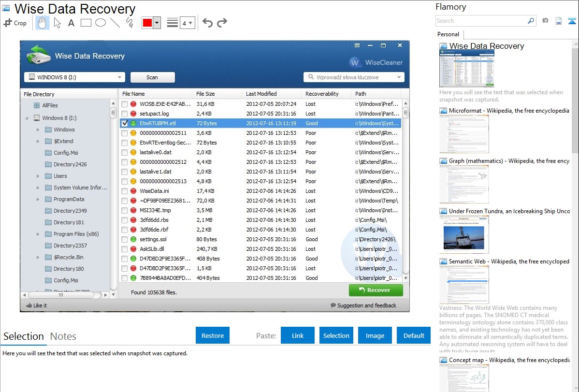Expand the WINDOWS 8 (I:) drive dropdown
This screenshot has height=392, width=579.
coord(119,77)
